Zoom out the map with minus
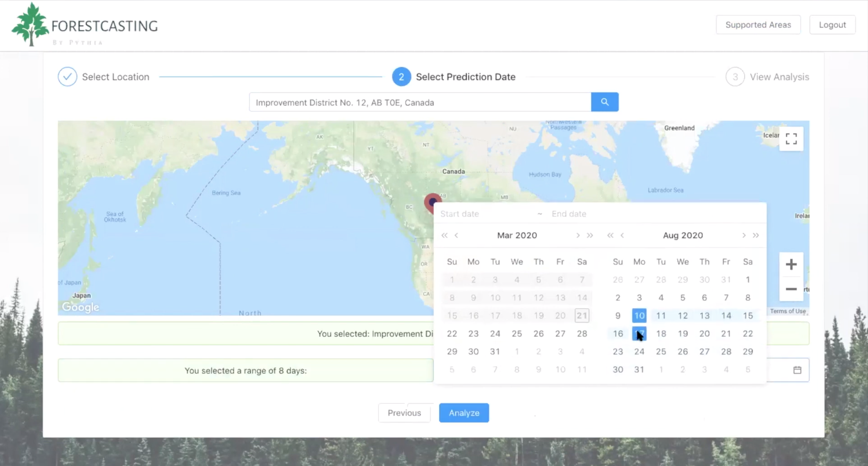The width and height of the screenshot is (868, 466). coord(791,289)
